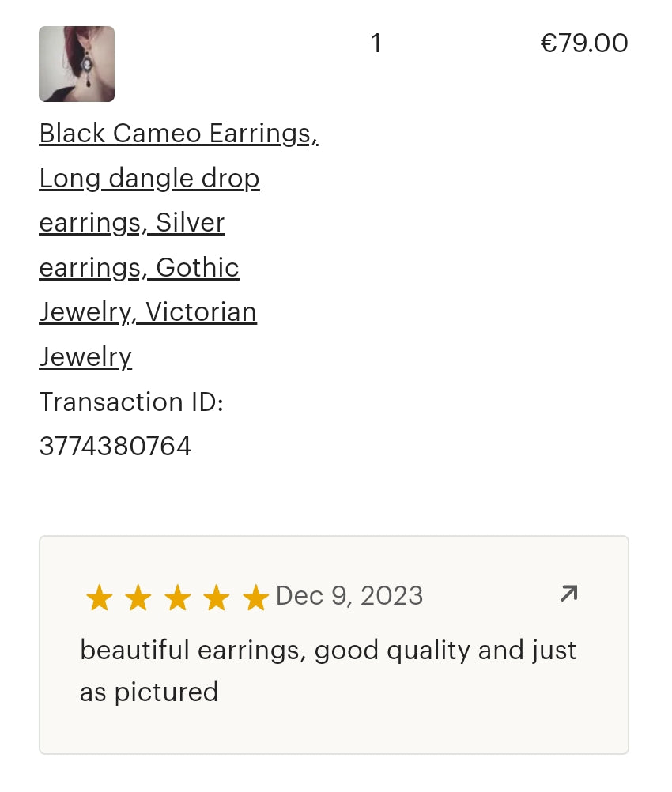Click the fourth gold review star
The height and width of the screenshot is (792, 672).
tap(217, 598)
